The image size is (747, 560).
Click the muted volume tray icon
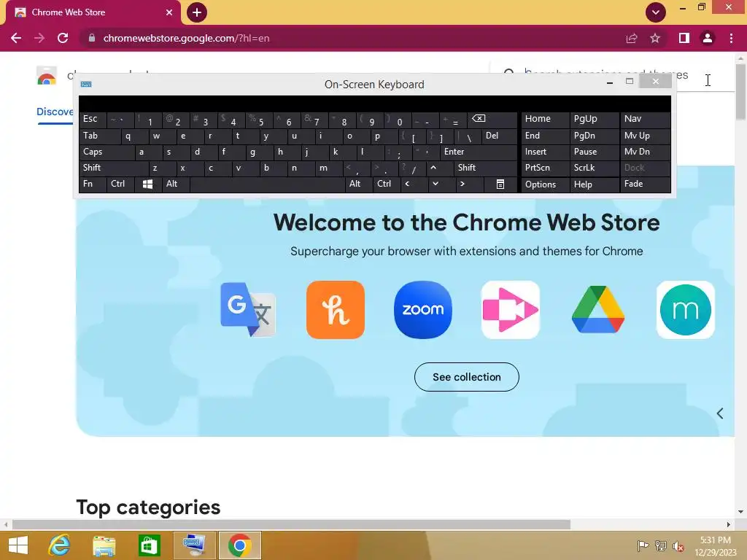click(678, 546)
